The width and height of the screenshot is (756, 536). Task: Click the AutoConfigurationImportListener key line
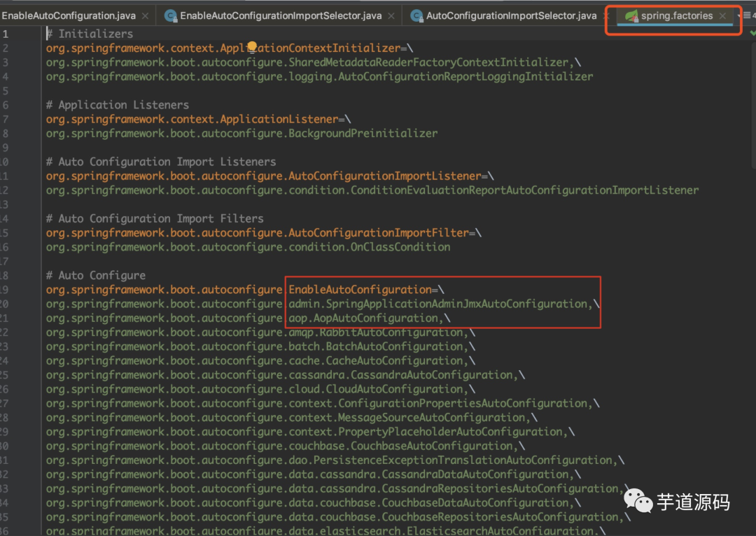270,176
